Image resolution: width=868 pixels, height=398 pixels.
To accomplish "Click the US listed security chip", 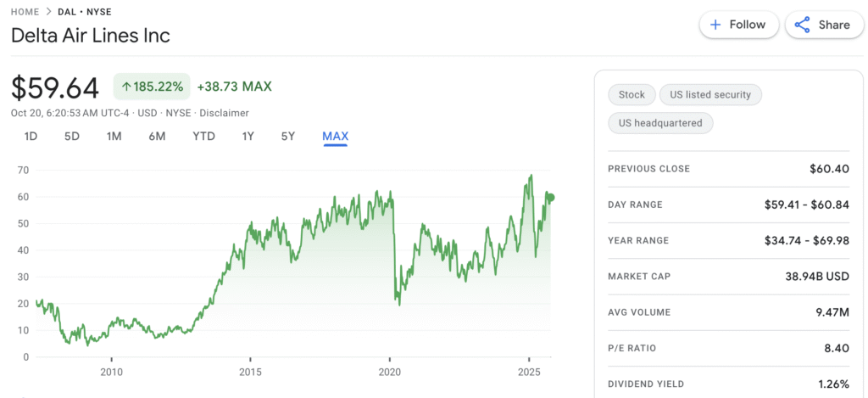I will (710, 95).
